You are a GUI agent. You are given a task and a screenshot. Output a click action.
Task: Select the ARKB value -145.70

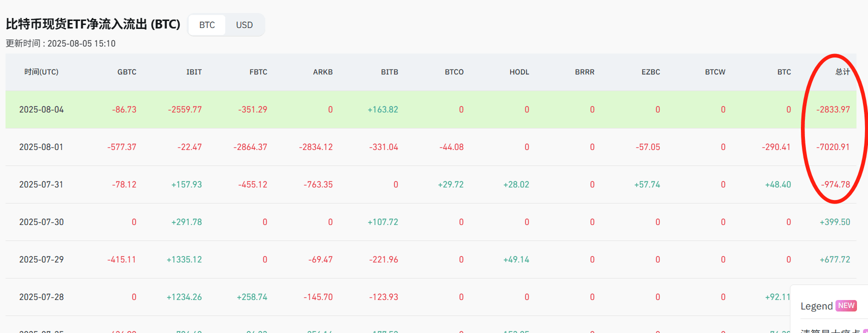(318, 297)
